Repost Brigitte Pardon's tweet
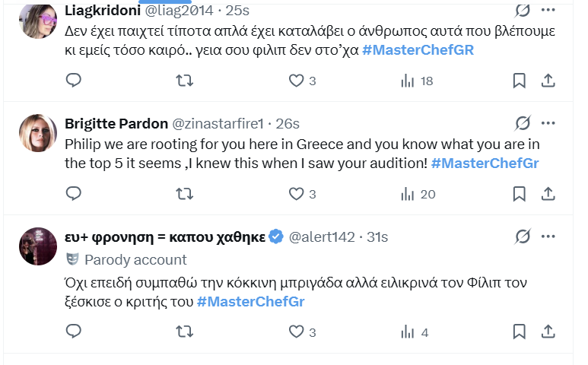Image resolution: width=588 pixels, height=365 pixels. (x=184, y=194)
